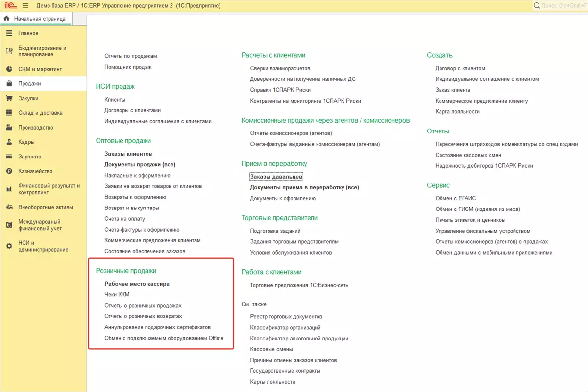The width and height of the screenshot is (588, 392).
Task: Open Обмен с ЕГАИС
Action: (x=456, y=198)
